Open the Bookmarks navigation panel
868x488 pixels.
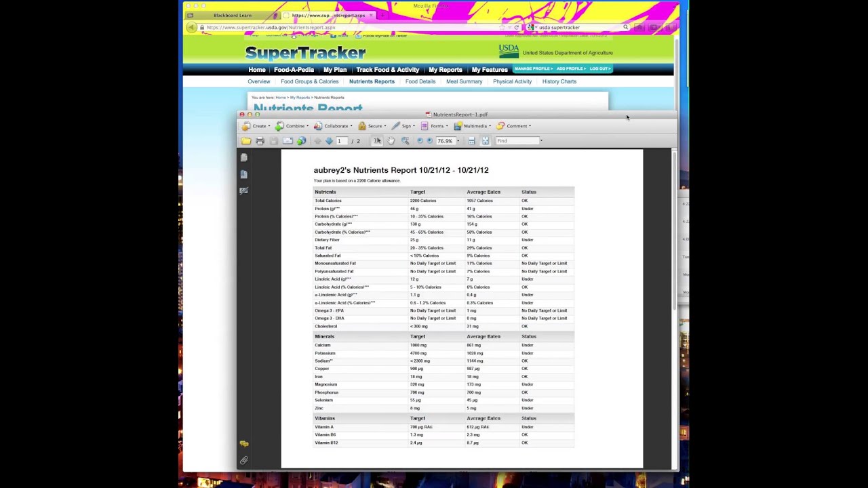244,174
